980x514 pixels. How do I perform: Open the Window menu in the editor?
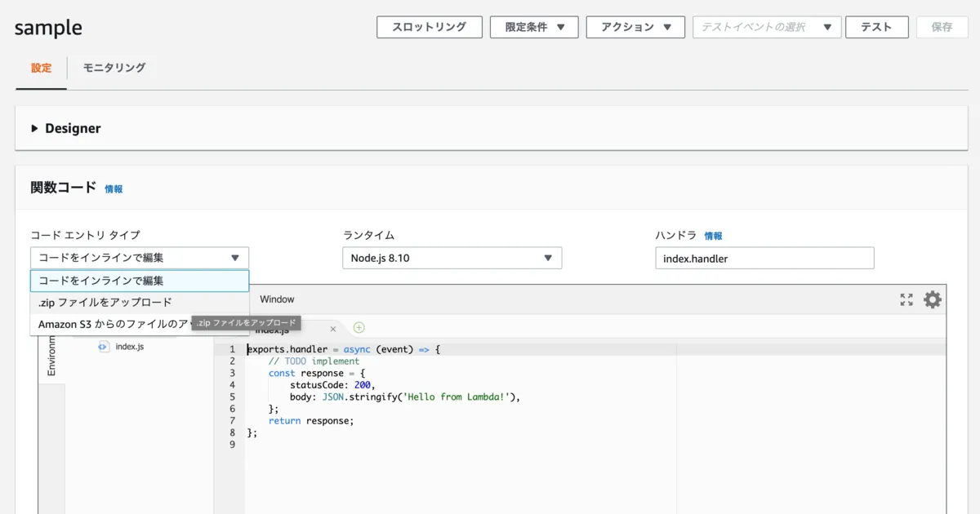[277, 299]
